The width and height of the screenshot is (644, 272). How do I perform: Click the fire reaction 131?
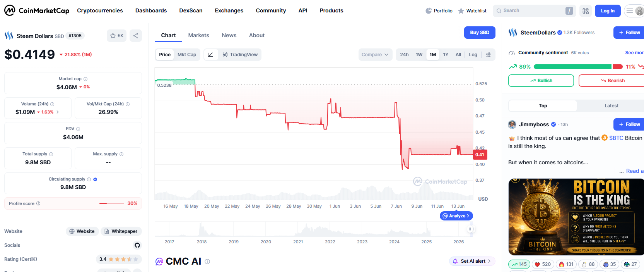pos(566,264)
